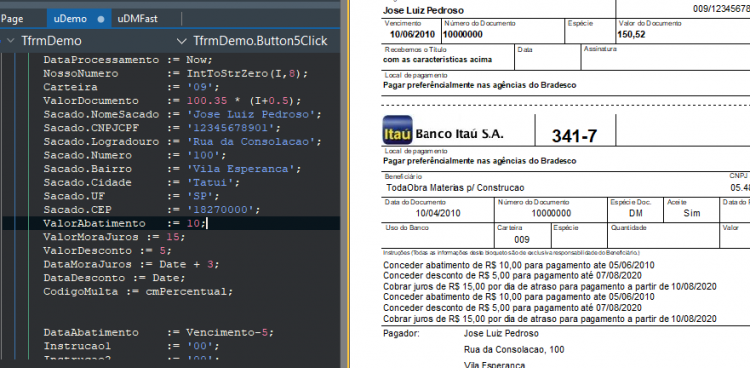Screen dimensions: 750x368
Task: Click the Espécie Doc. value DM
Action: pyautogui.click(x=635, y=213)
